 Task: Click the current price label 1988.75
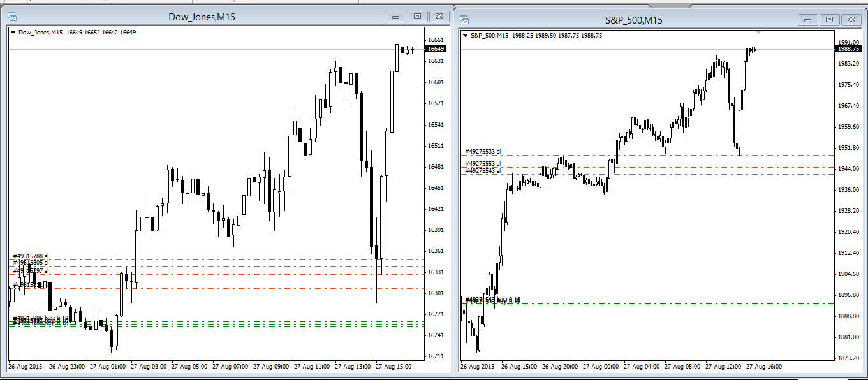click(x=848, y=48)
